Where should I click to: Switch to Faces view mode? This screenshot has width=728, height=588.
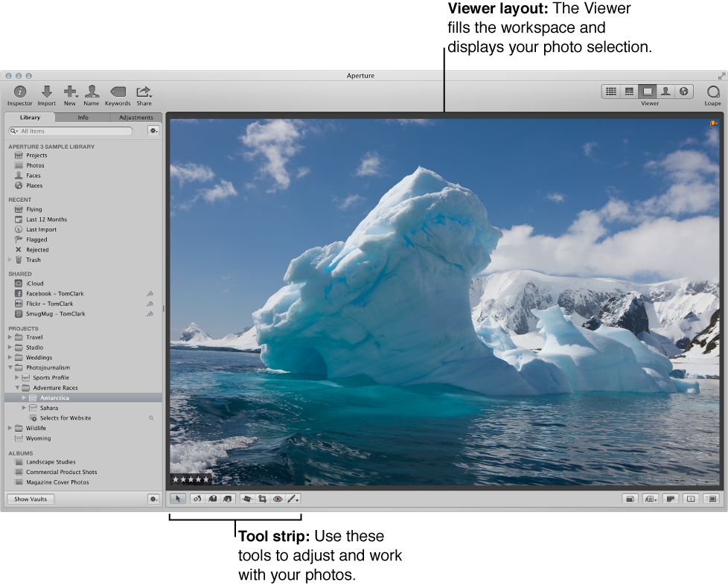coord(665,91)
